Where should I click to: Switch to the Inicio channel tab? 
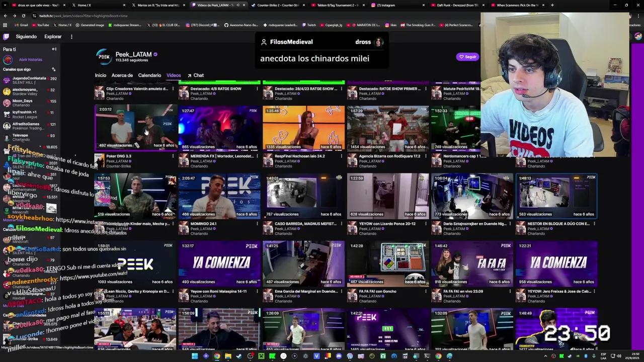point(101,75)
